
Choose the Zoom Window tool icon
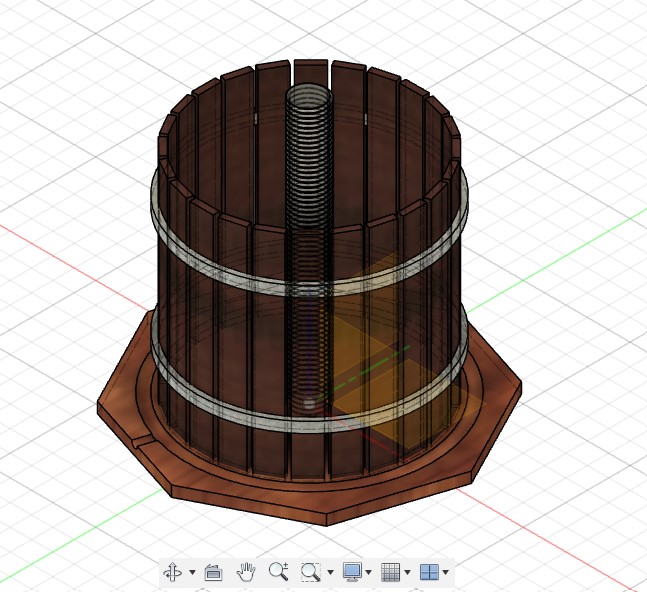coord(310,572)
